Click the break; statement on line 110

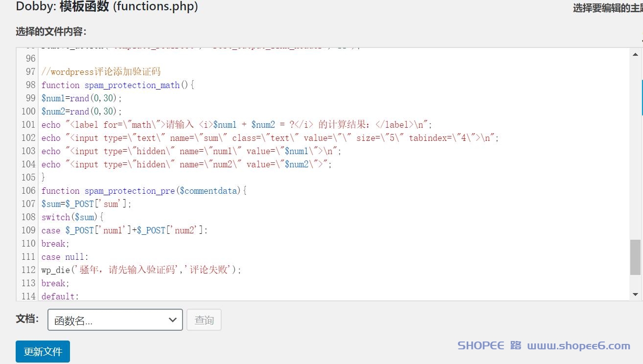pos(55,243)
